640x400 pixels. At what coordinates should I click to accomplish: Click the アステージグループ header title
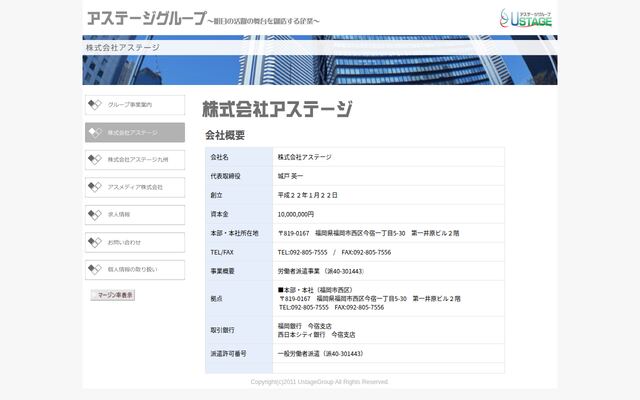pyautogui.click(x=147, y=18)
